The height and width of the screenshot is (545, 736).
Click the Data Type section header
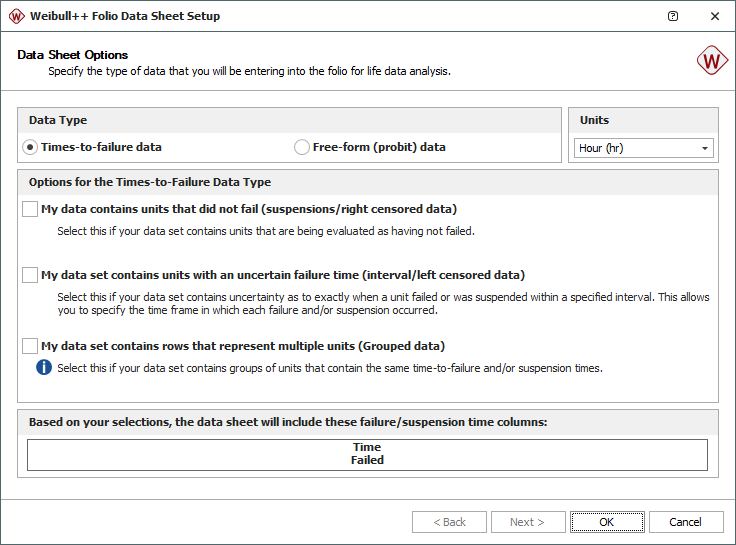(58, 120)
